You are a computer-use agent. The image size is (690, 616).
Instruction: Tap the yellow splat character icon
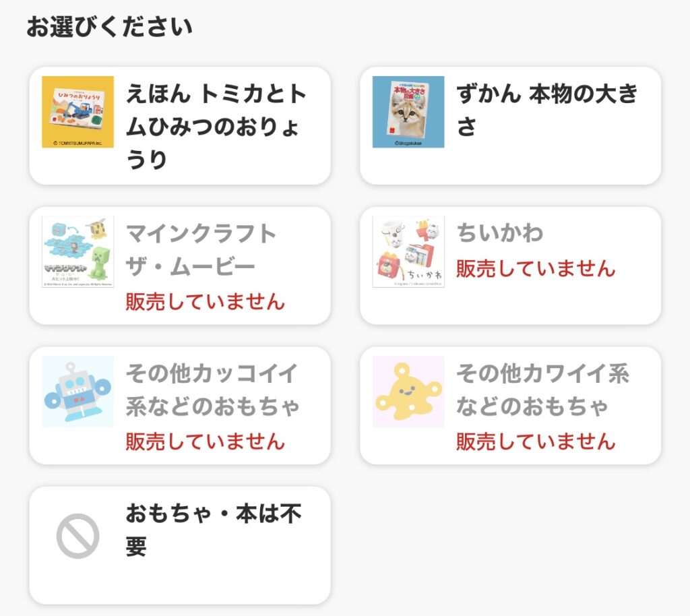[408, 392]
